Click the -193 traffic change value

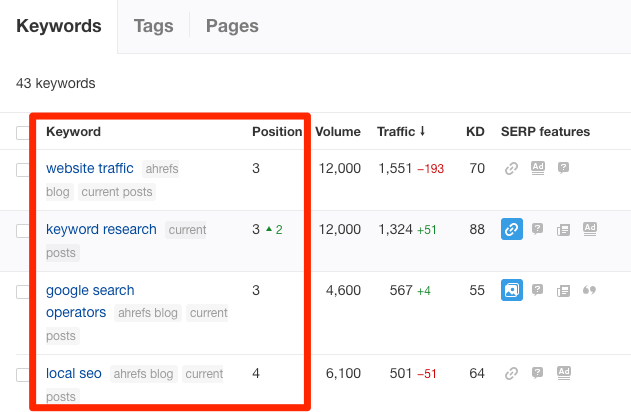click(431, 169)
